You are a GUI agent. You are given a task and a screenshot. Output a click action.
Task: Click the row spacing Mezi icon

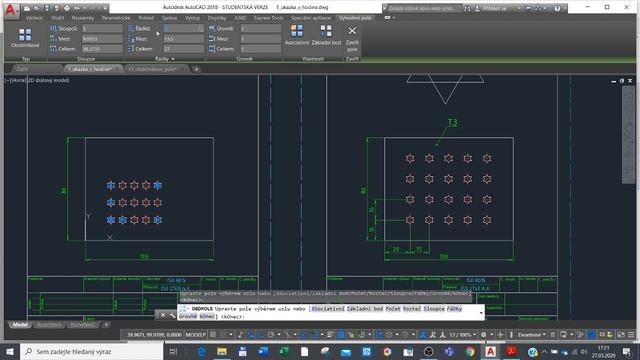click(x=131, y=39)
